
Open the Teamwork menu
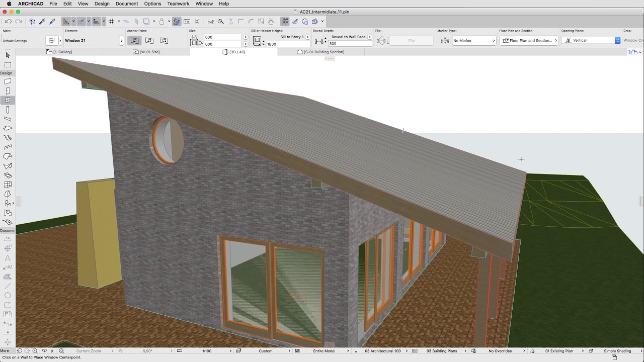point(178,4)
